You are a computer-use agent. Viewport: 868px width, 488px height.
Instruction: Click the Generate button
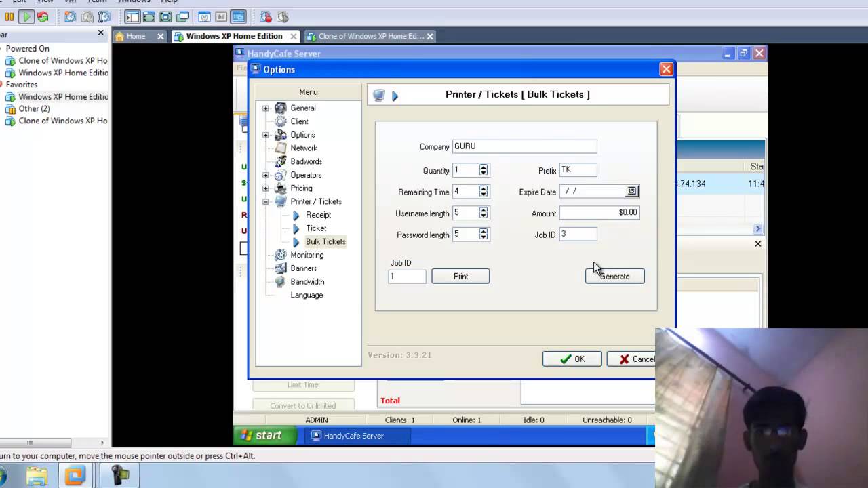(x=614, y=276)
